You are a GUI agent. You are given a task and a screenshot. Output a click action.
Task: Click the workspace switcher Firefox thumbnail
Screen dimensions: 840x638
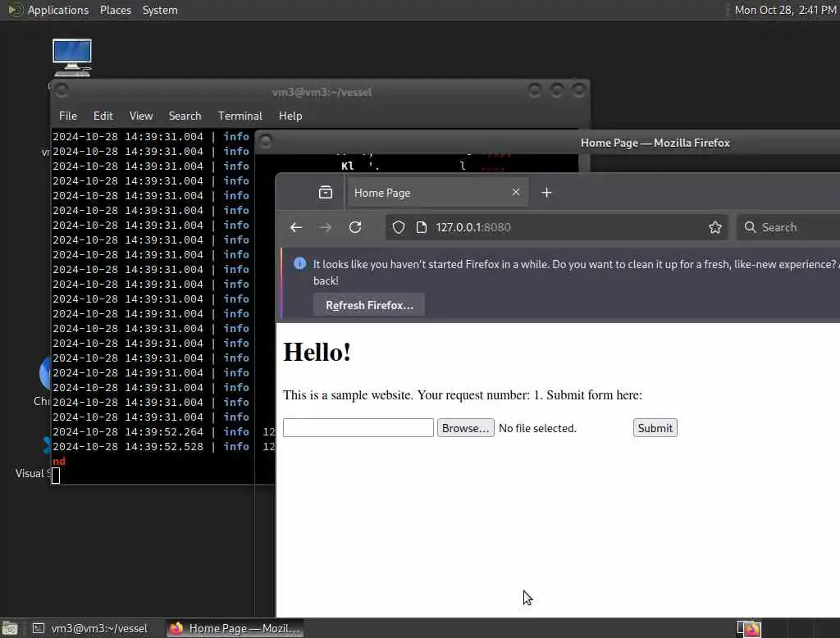coord(749,628)
